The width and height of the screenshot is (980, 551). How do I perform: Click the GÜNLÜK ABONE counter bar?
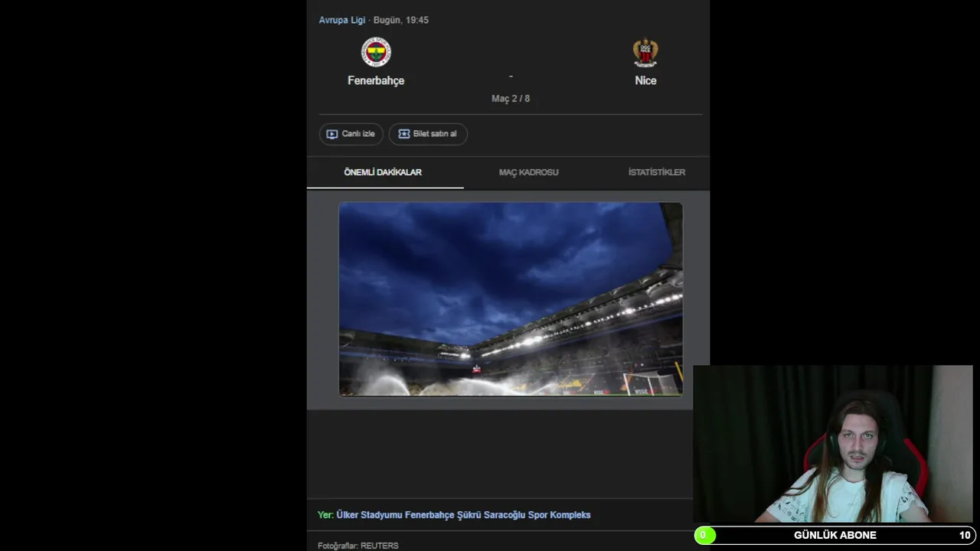click(x=835, y=536)
